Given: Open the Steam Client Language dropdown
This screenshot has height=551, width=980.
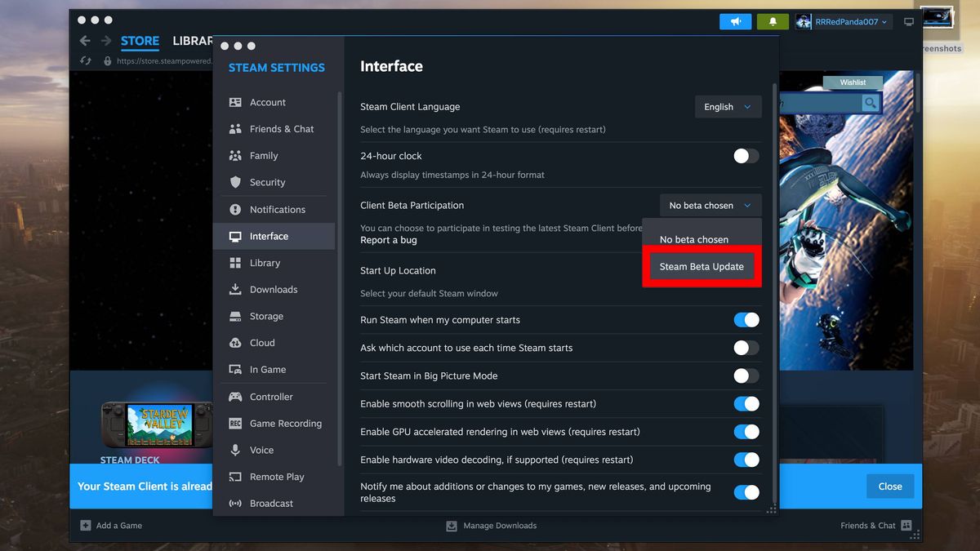Looking at the screenshot, I should (727, 106).
